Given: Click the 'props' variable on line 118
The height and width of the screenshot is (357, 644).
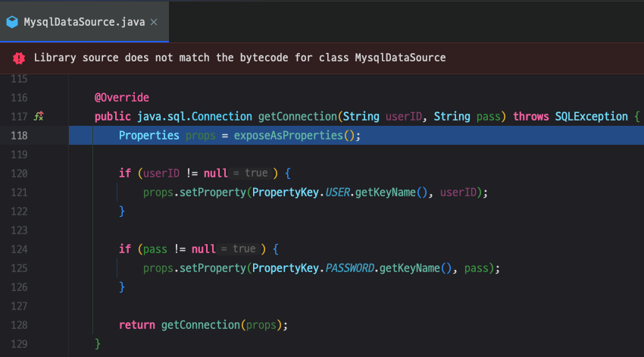Looking at the screenshot, I should pos(201,136).
